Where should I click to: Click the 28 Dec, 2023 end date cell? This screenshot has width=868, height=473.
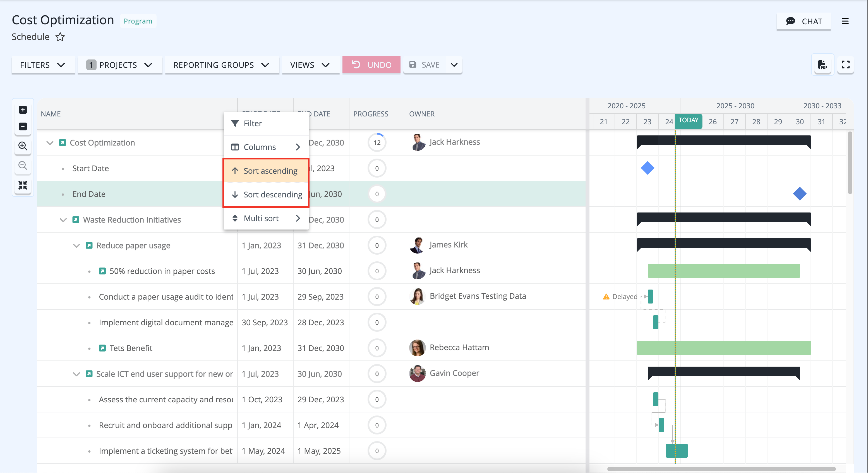[321, 322]
